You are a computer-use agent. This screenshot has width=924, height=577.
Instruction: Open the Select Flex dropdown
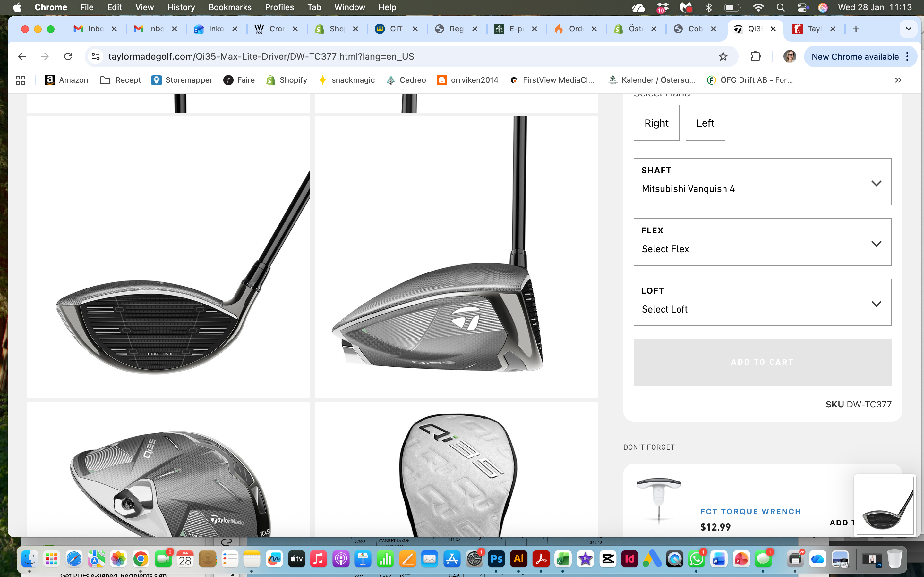click(x=762, y=242)
